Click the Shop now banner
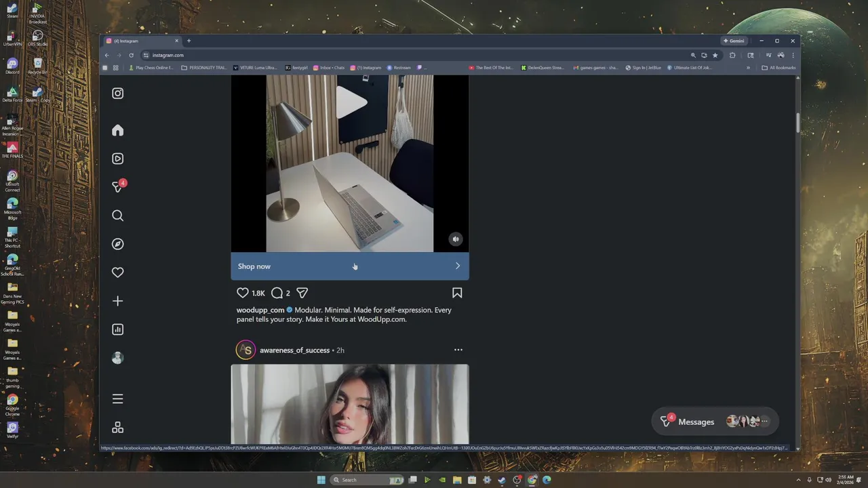Screen dimensions: 868x488 349,266
